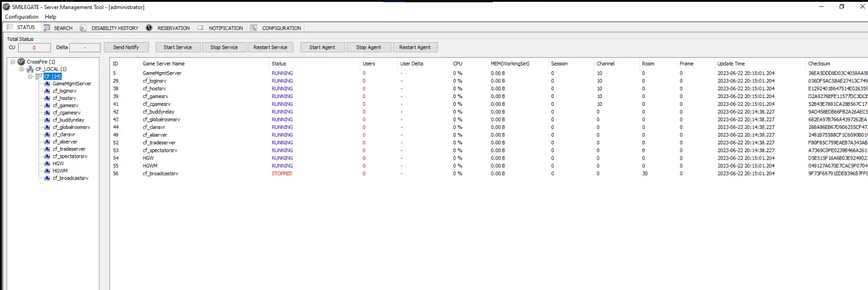
Task: Click the HGWM server icon in tree
Action: 48,170
